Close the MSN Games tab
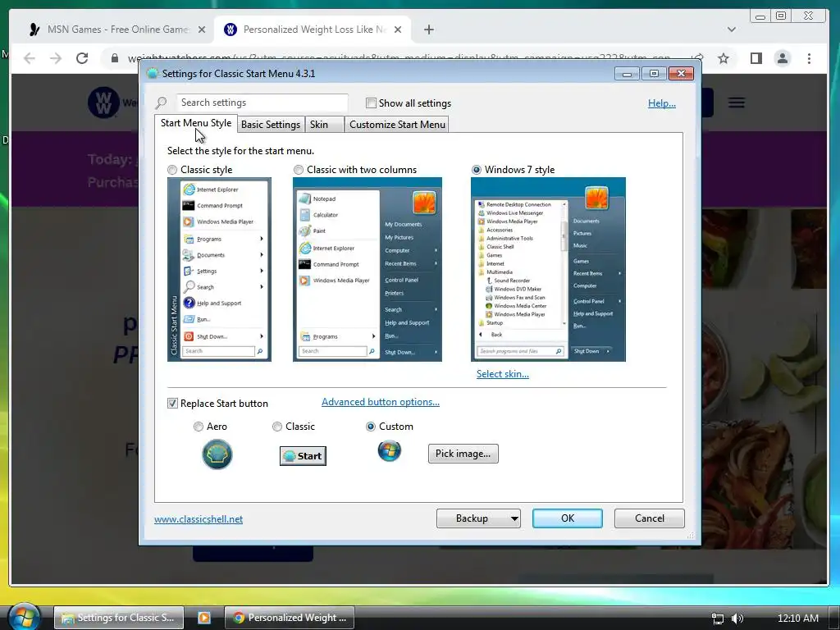The image size is (840, 630). [202, 30]
